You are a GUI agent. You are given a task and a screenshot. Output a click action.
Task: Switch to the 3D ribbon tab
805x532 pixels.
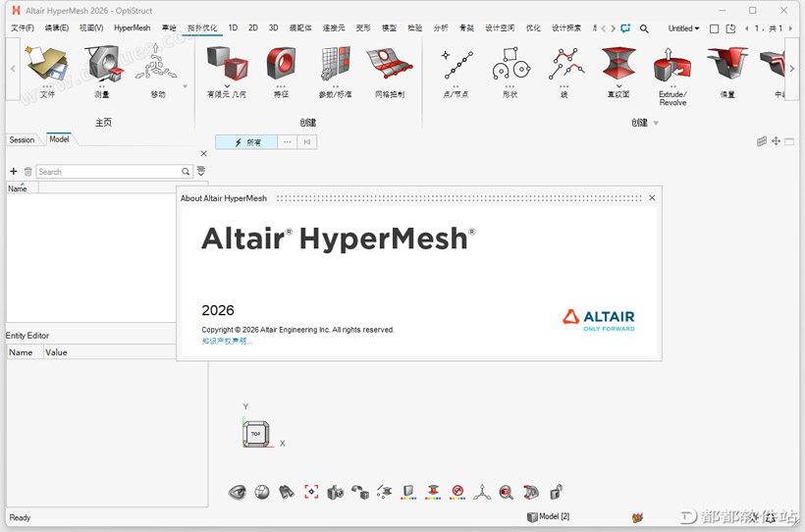pos(274,28)
